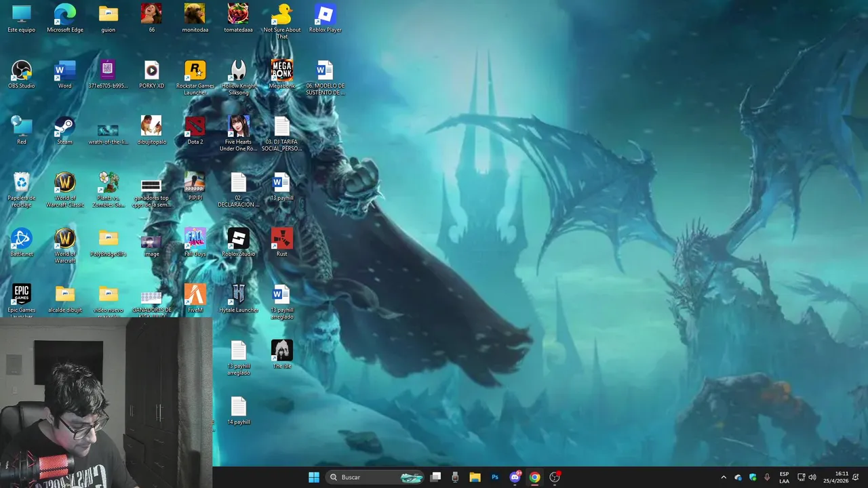The height and width of the screenshot is (488, 868).
Task: Launch The Isle
Action: click(x=282, y=355)
